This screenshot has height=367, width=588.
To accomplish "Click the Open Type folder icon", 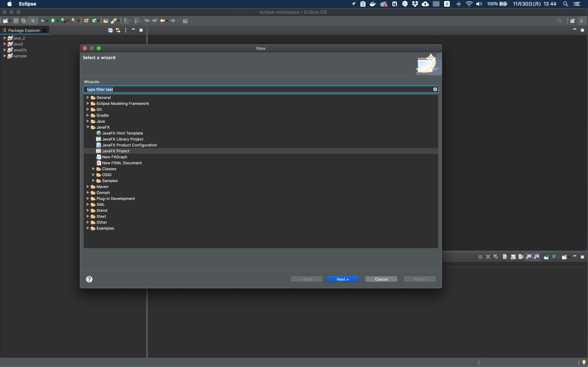I will pos(106,21).
